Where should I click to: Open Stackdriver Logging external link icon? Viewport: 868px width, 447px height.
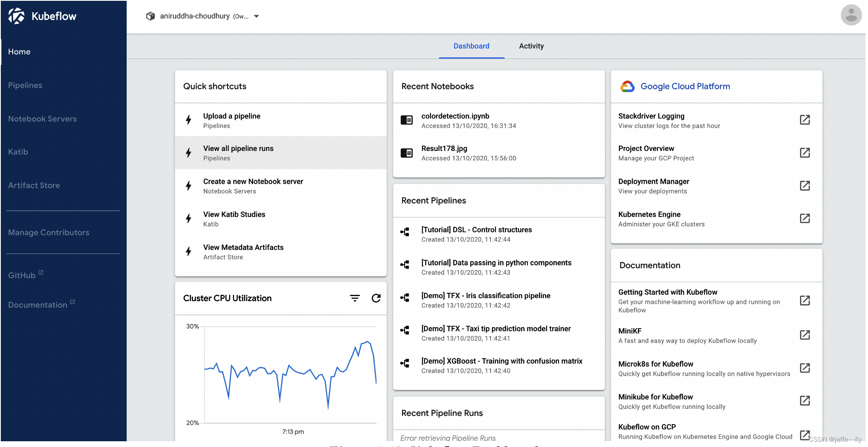click(805, 120)
